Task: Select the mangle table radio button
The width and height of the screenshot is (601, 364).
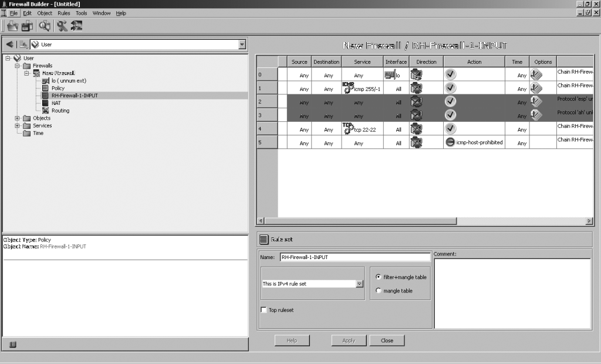Action: point(379,291)
